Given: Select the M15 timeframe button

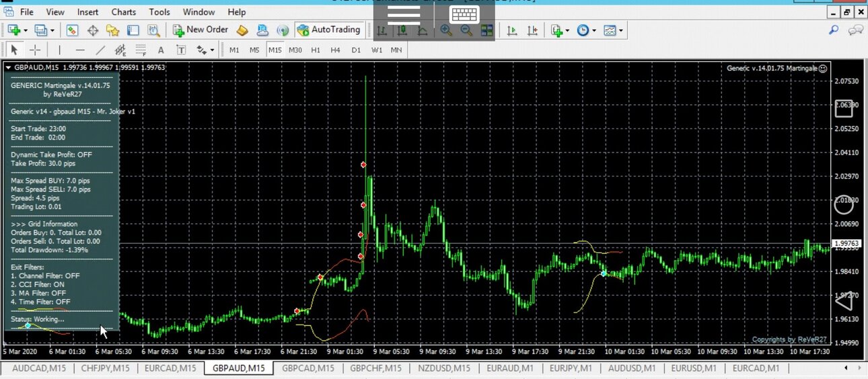Looking at the screenshot, I should click(275, 50).
